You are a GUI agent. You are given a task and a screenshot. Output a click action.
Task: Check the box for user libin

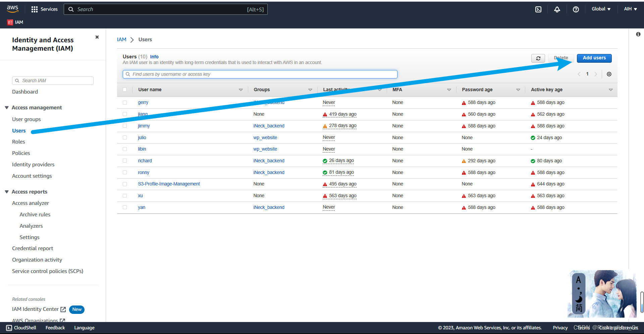point(125,149)
